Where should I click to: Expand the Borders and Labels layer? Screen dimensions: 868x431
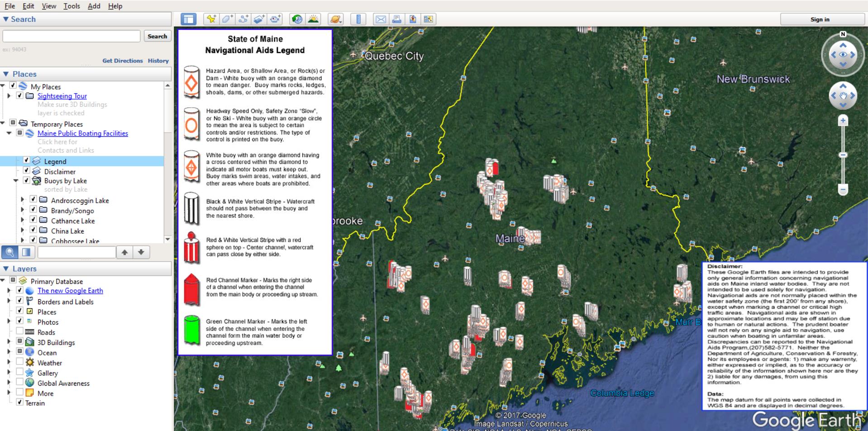coord(9,302)
